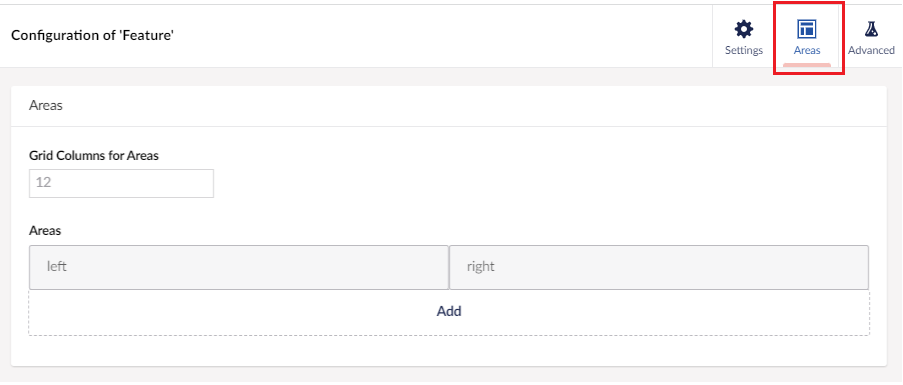Viewport: 903px width, 385px height.
Task: Click the Areas layout grid icon
Action: 806,29
